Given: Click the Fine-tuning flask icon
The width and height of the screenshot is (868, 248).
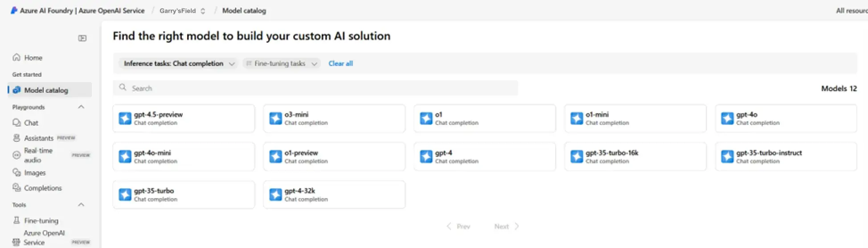Looking at the screenshot, I should (x=16, y=220).
